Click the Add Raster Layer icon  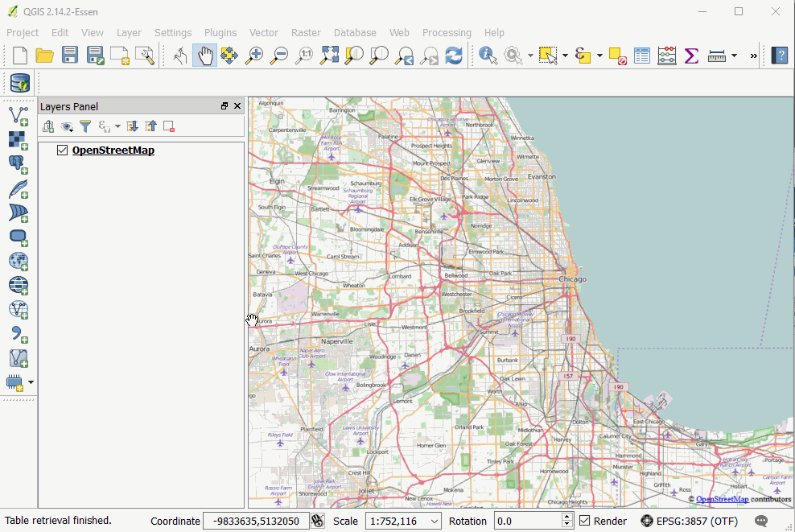(x=19, y=139)
